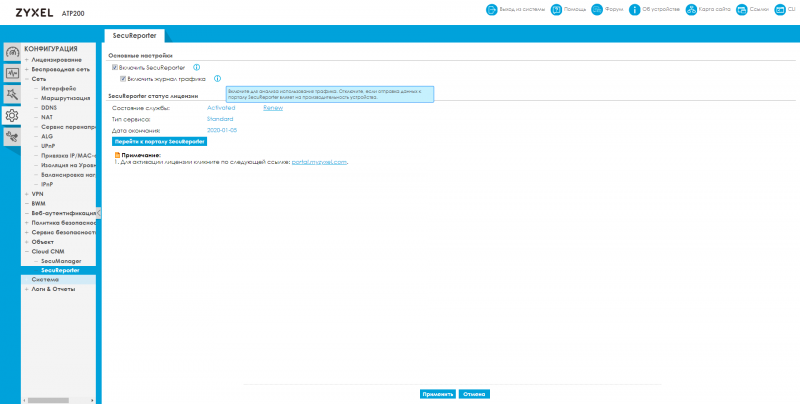Open the SecuManager menu item
The width and height of the screenshot is (800, 404).
tap(61, 261)
